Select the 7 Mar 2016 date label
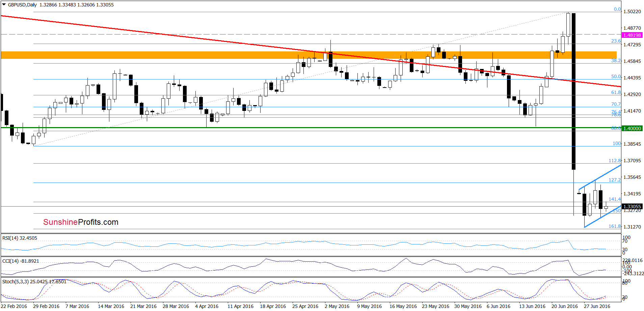Screen dimensions: 644x311 77,306
